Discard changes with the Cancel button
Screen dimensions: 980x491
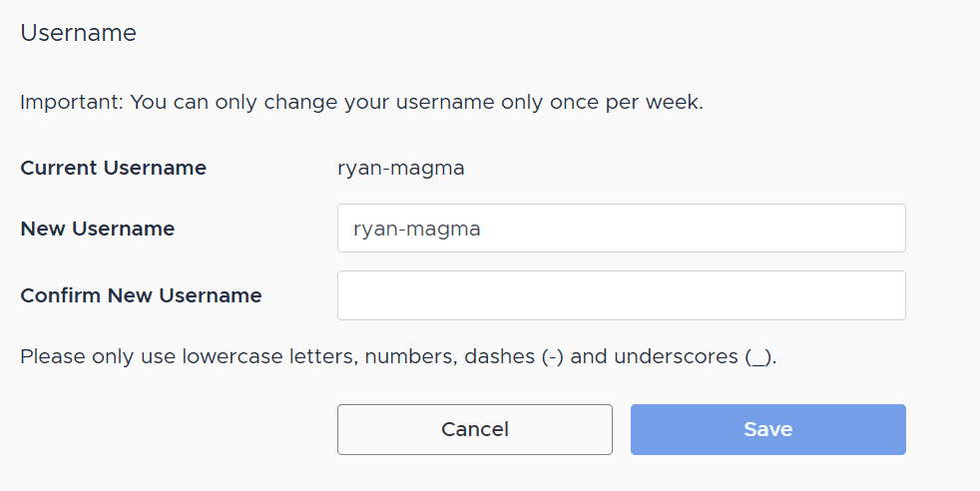pyautogui.click(x=474, y=429)
